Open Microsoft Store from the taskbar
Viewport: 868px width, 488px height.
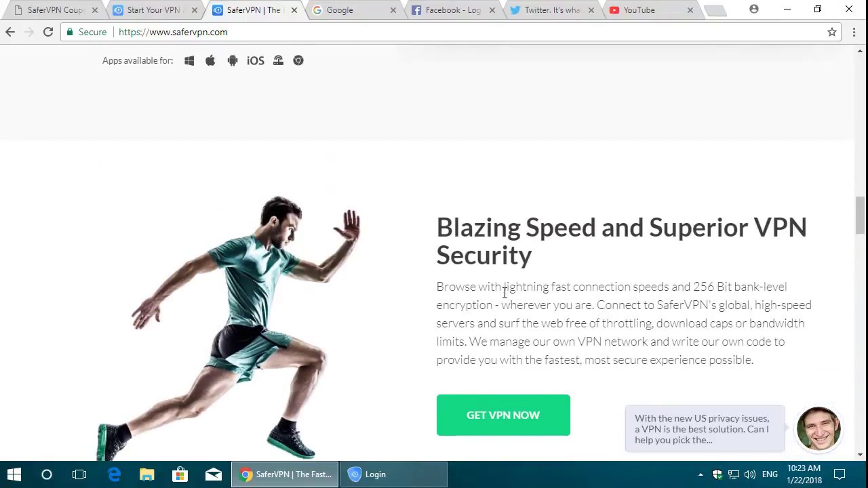click(180, 474)
